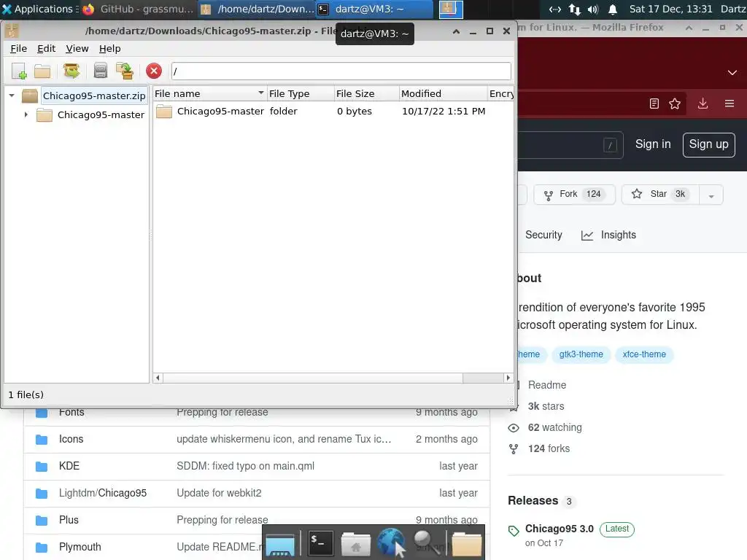Click Firefox bookmark star icon
This screenshot has height=560, width=747.
click(x=675, y=104)
